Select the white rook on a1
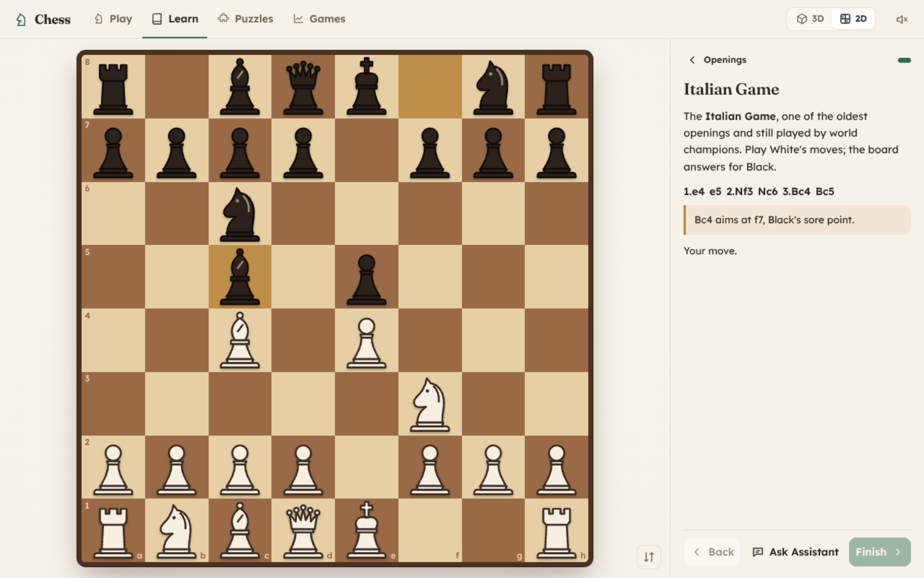924x578 pixels. 113,532
